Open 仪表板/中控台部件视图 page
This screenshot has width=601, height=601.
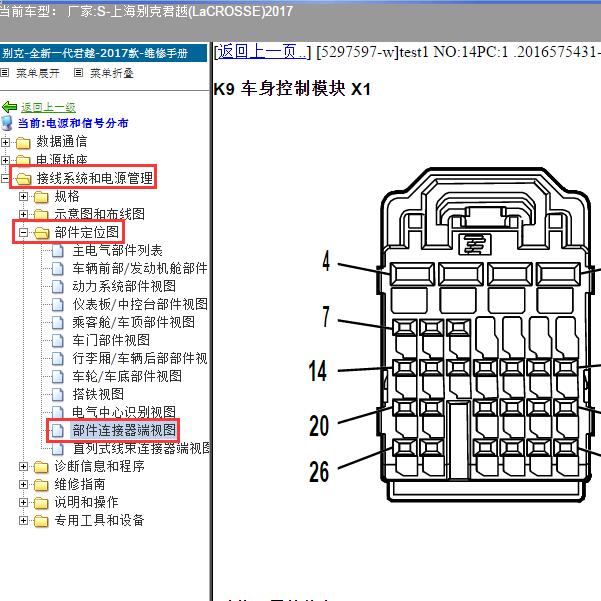tap(140, 304)
